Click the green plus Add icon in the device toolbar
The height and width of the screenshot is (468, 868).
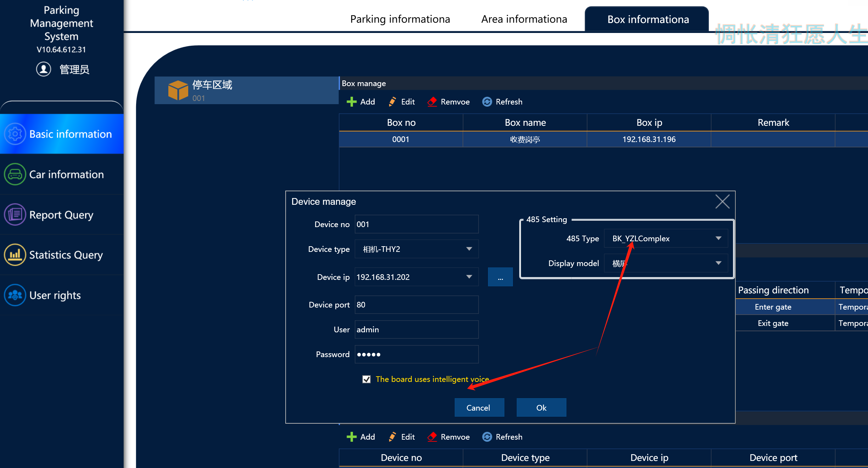click(351, 437)
